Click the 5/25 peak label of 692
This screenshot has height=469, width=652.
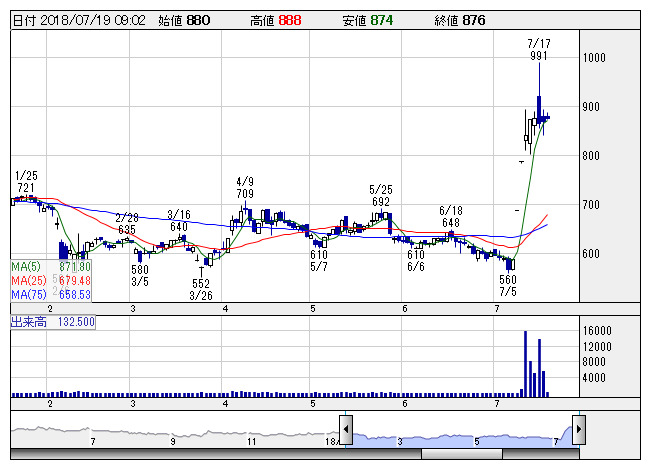379,201
